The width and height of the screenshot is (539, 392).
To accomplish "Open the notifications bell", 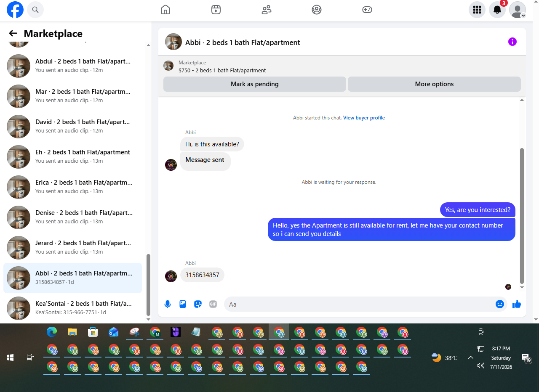I will click(497, 10).
